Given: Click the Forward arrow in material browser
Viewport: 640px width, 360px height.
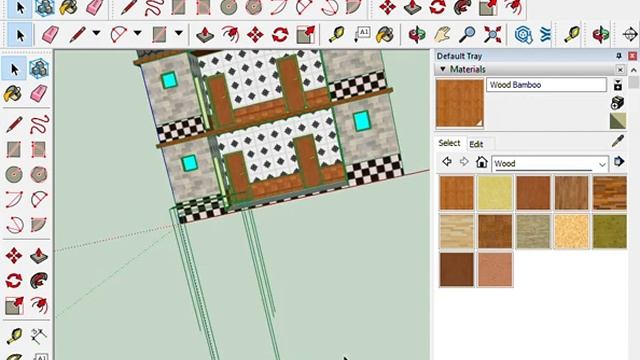Looking at the screenshot, I should [464, 162].
